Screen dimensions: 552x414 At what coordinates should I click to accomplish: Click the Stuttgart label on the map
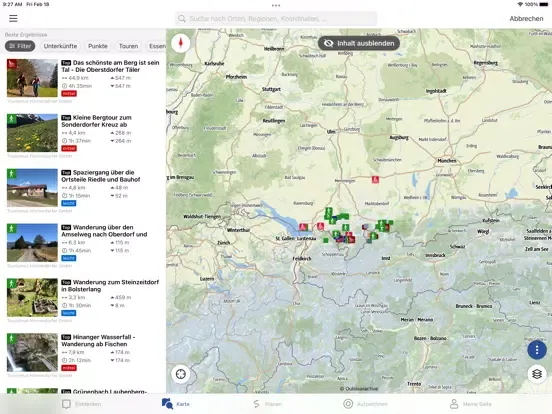click(x=271, y=89)
